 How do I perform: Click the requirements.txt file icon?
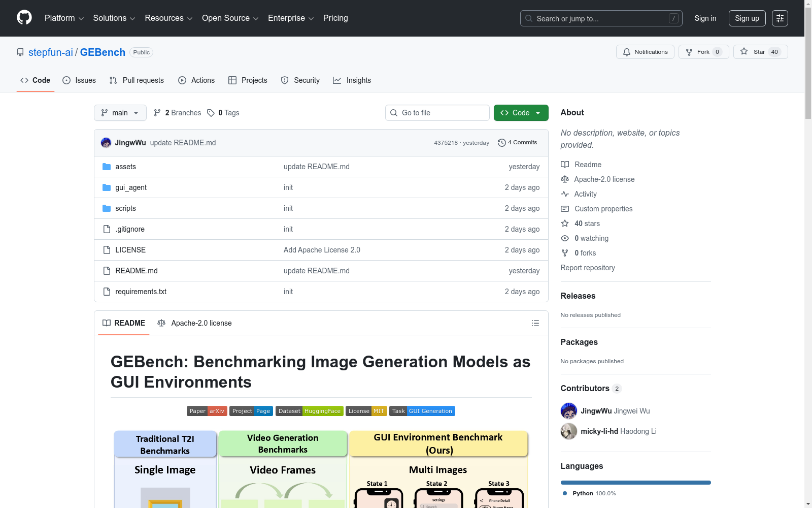coord(107,292)
